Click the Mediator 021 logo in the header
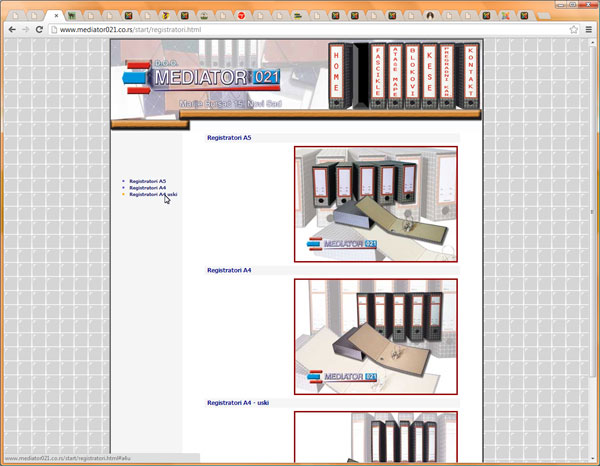This screenshot has width=600, height=466. coord(202,78)
